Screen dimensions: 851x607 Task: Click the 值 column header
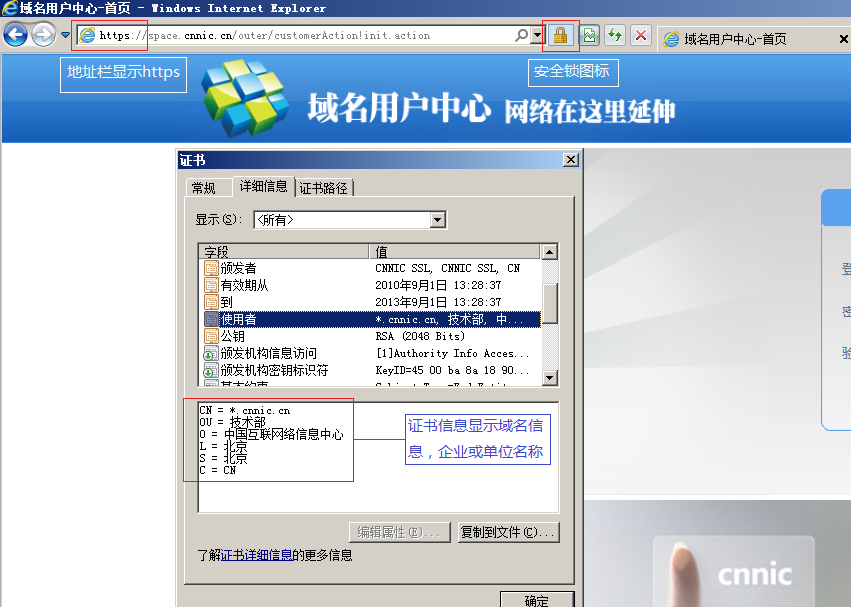click(x=455, y=251)
